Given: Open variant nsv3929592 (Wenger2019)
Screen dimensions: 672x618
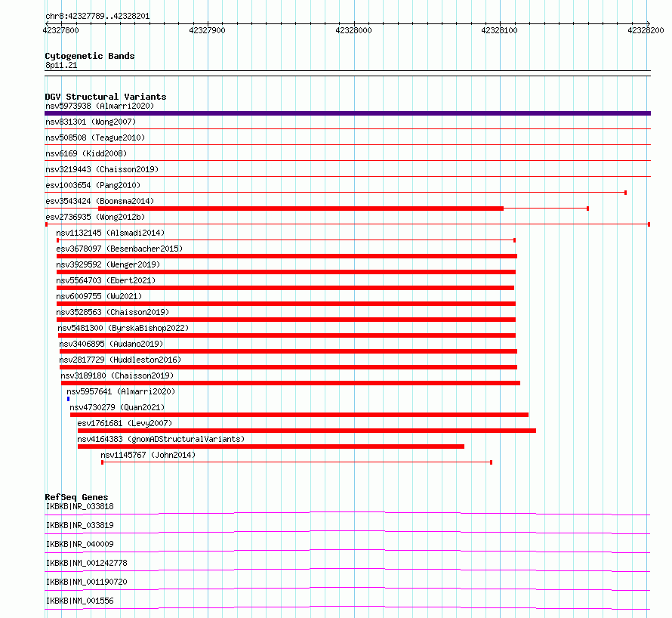Looking at the screenshot, I should [x=108, y=264].
